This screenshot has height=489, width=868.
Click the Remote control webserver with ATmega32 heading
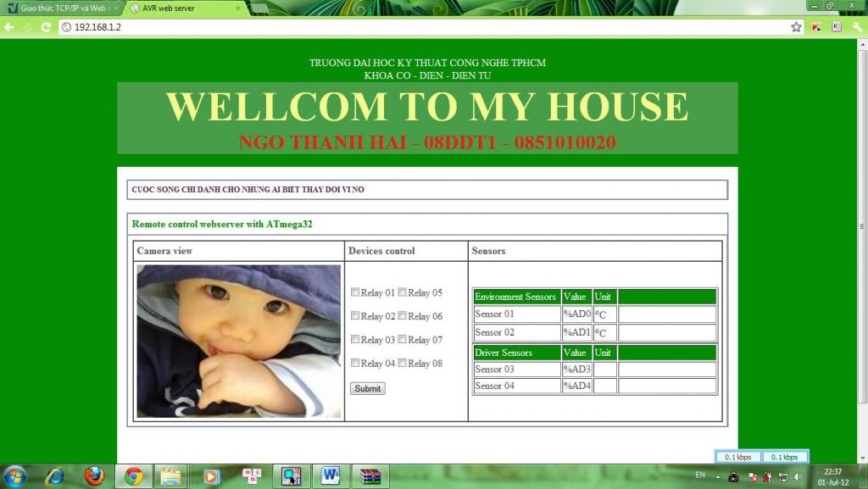222,224
